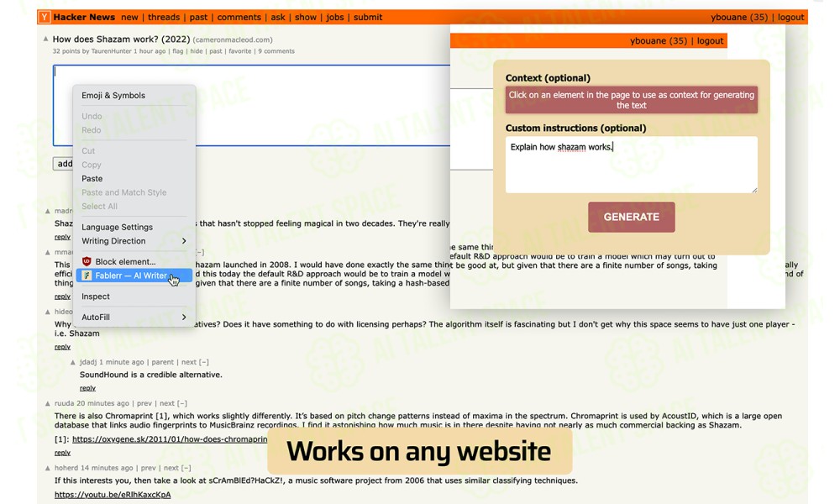Image resolution: width=840 pixels, height=504 pixels.
Task: Open the comments link in header
Action: coord(239,17)
